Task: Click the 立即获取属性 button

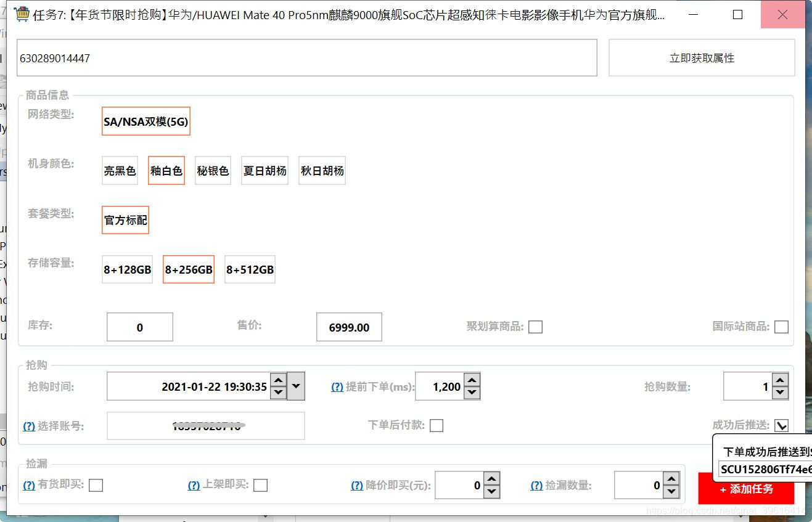Action: [x=702, y=58]
